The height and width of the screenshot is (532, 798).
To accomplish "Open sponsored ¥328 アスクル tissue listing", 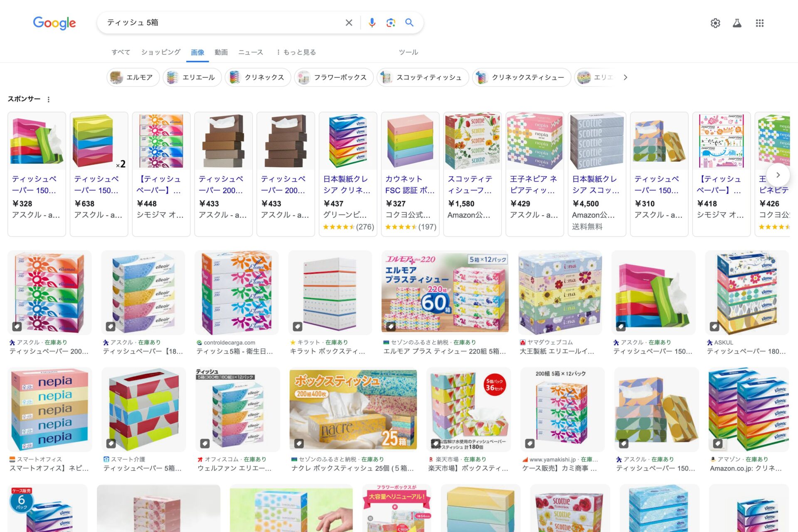I will (37, 174).
